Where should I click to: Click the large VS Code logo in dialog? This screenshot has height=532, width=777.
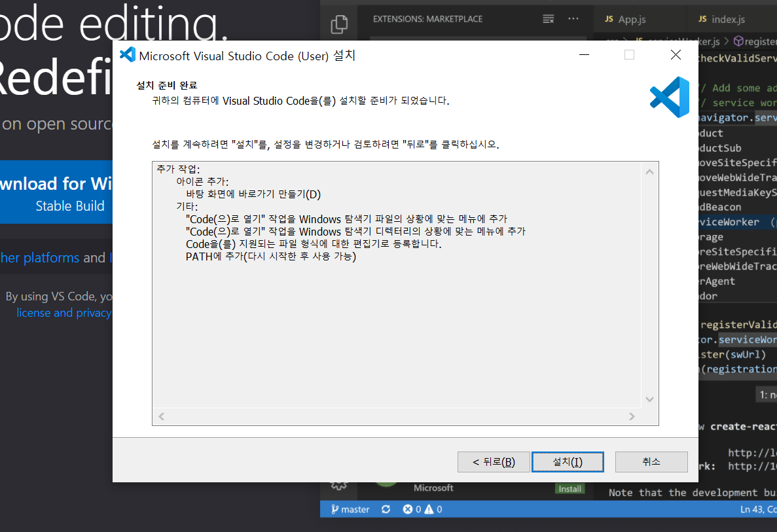coord(670,97)
